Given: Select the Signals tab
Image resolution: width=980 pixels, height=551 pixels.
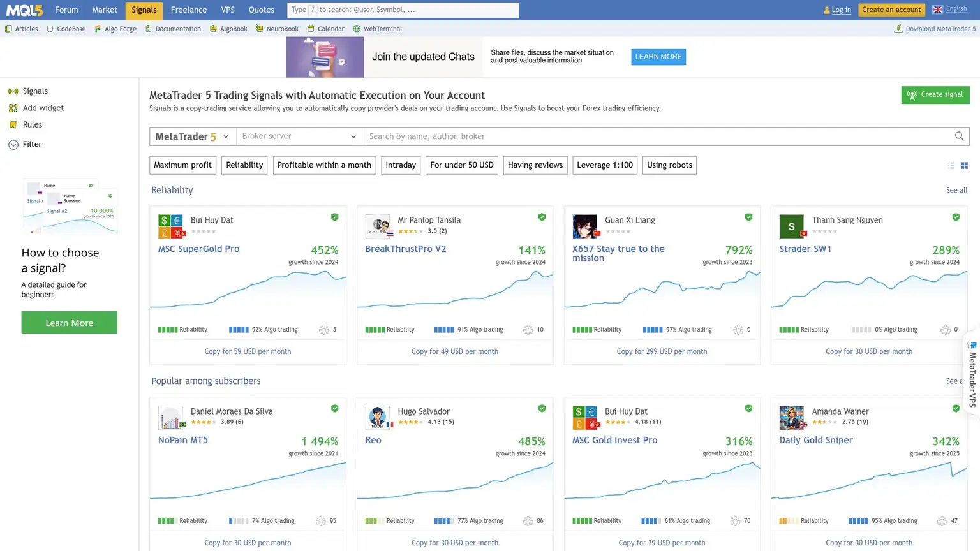Looking at the screenshot, I should (144, 10).
